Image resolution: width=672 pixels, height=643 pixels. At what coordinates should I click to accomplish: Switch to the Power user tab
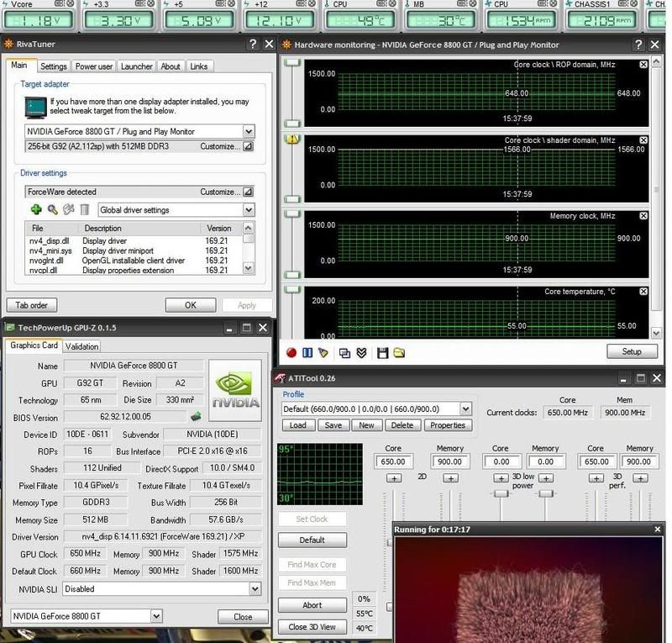pos(94,66)
